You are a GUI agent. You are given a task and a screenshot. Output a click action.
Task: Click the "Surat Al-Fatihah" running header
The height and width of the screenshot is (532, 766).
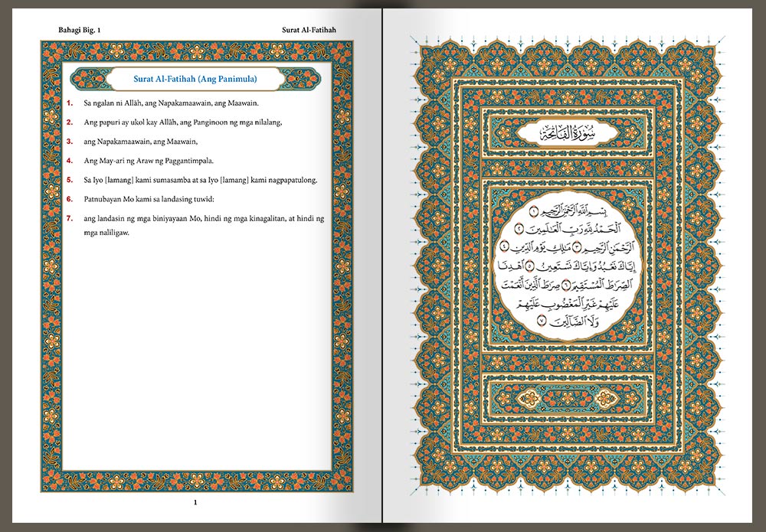click(309, 30)
